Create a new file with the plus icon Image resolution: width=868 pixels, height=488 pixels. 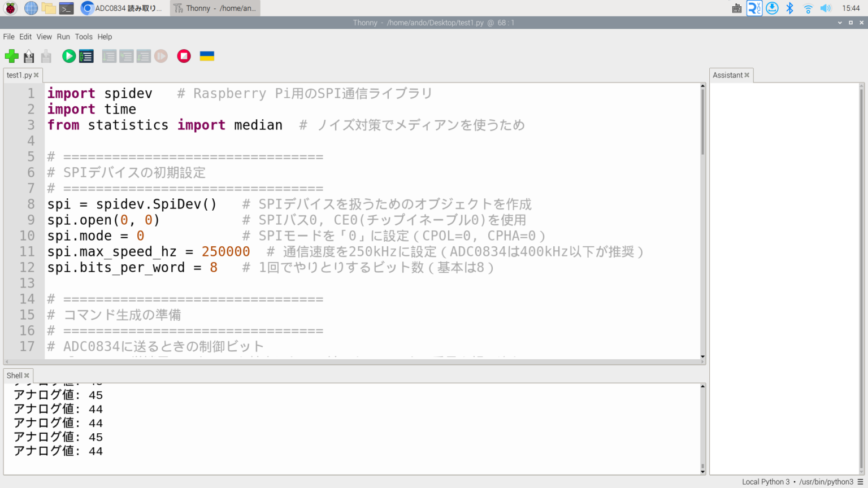[11, 56]
